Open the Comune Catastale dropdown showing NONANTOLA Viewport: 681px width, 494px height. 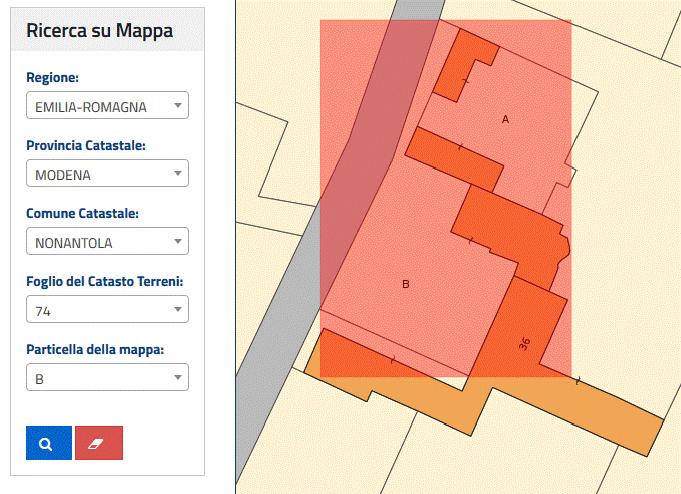pos(107,241)
